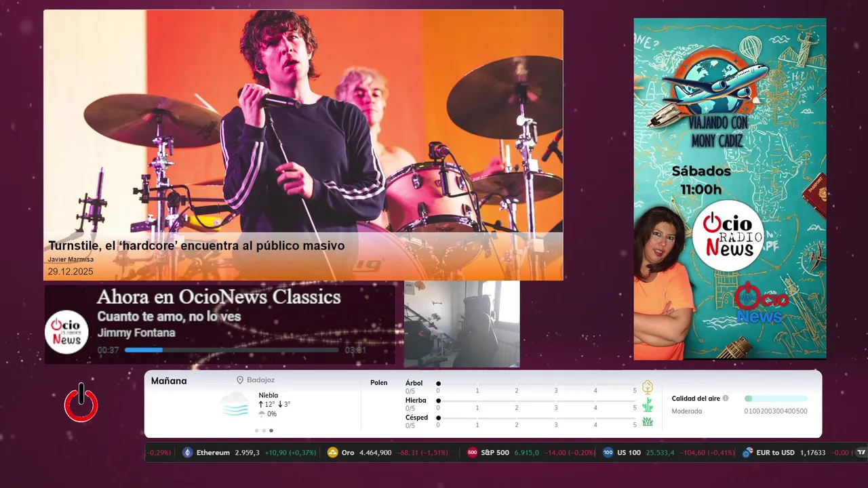Click the Badajoz location label
Image resolution: width=868 pixels, height=488 pixels.
(x=261, y=380)
